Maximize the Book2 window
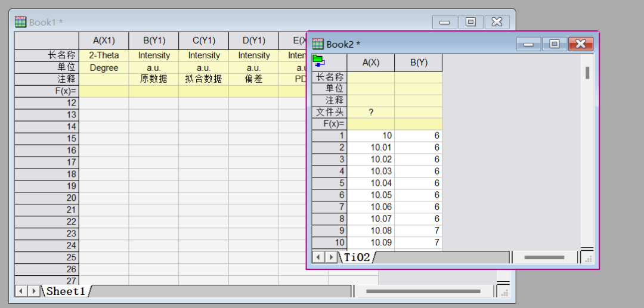Image resolution: width=644 pixels, height=308 pixels. click(x=555, y=44)
